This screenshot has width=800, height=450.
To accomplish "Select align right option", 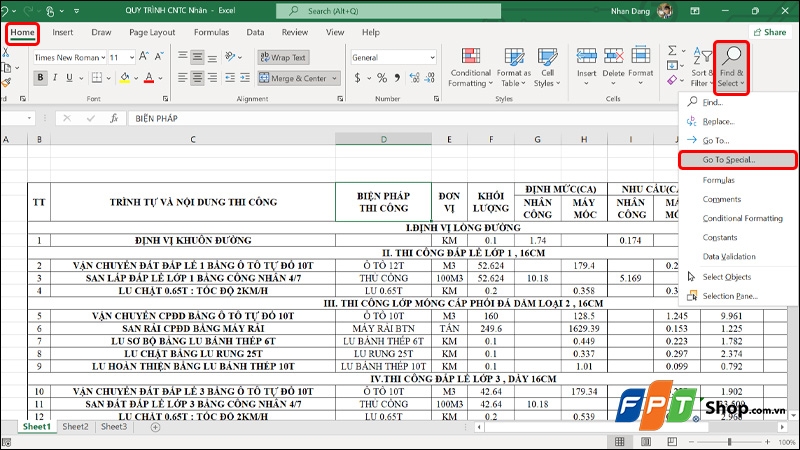I will point(212,78).
